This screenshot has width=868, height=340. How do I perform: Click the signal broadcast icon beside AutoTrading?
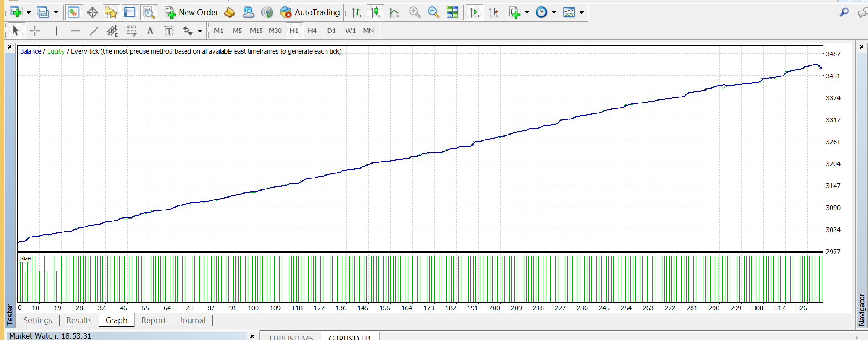point(267,12)
